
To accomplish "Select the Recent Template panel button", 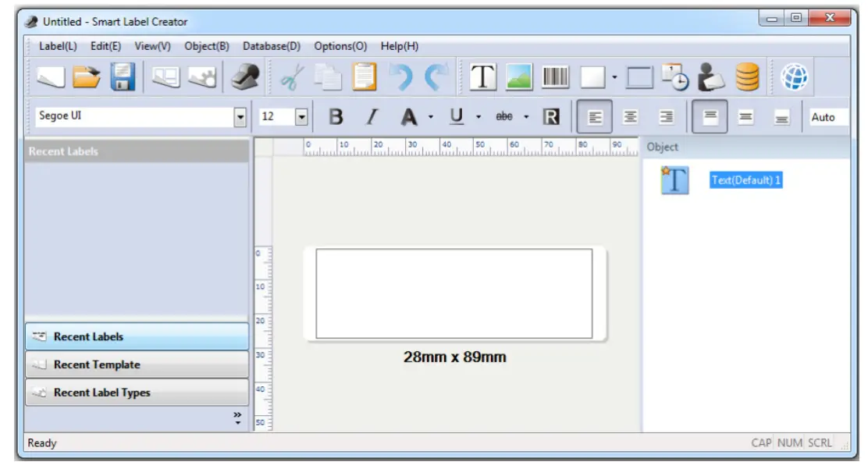I will [x=137, y=364].
